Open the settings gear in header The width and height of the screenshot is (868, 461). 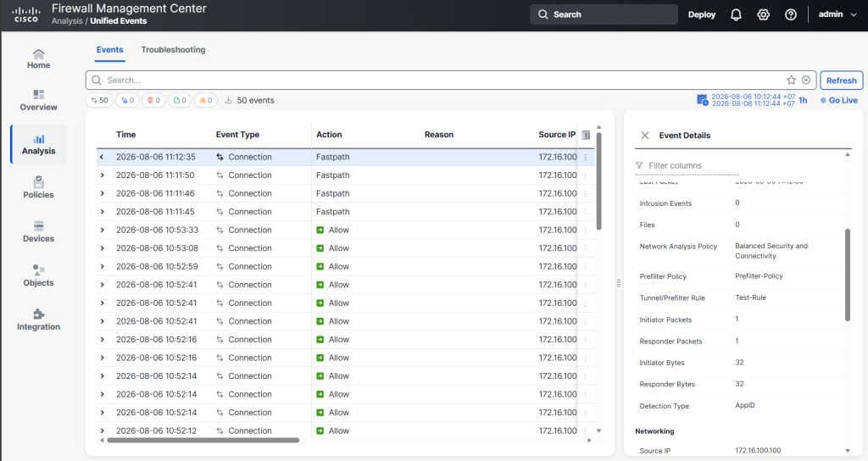pyautogui.click(x=764, y=15)
